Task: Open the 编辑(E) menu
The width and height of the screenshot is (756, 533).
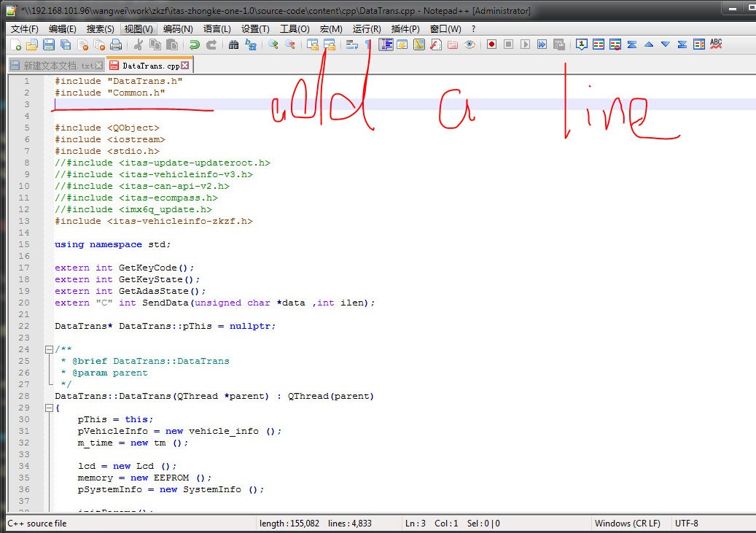Action: pyautogui.click(x=63, y=29)
